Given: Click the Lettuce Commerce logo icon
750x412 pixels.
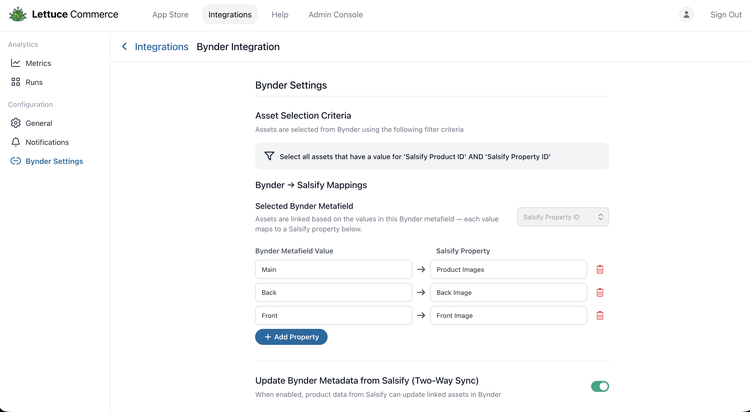Looking at the screenshot, I should click(18, 15).
